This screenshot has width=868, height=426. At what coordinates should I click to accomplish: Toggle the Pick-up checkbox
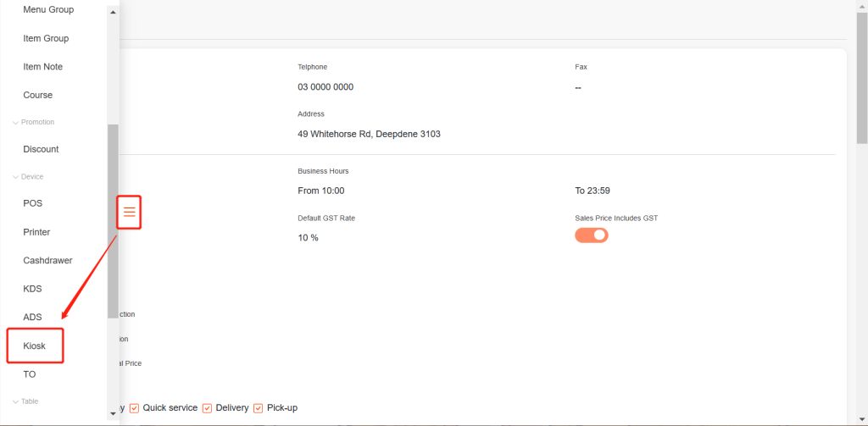click(x=259, y=408)
